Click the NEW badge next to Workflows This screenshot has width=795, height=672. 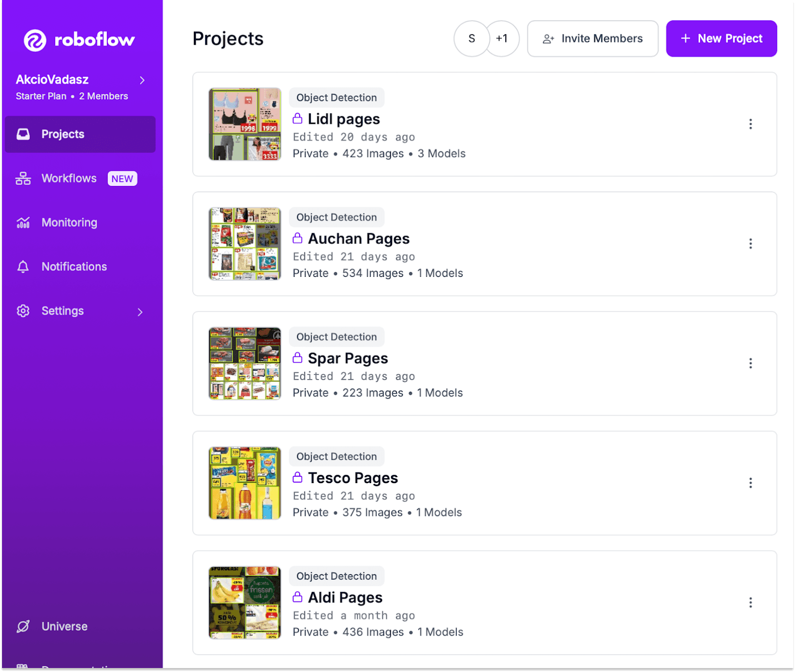click(x=122, y=179)
